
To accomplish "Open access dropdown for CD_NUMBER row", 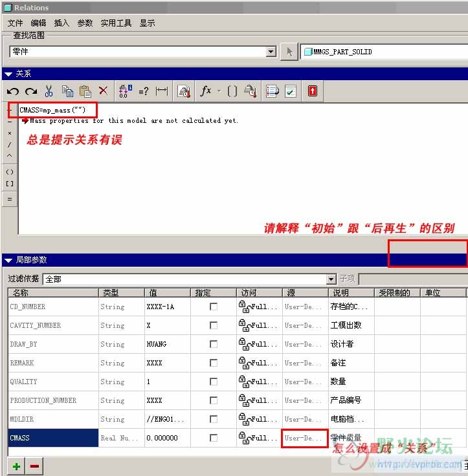I will [x=259, y=307].
